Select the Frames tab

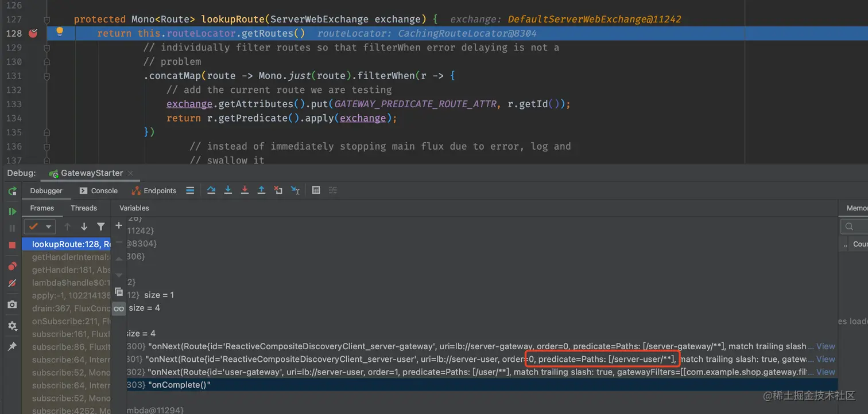pyautogui.click(x=42, y=208)
